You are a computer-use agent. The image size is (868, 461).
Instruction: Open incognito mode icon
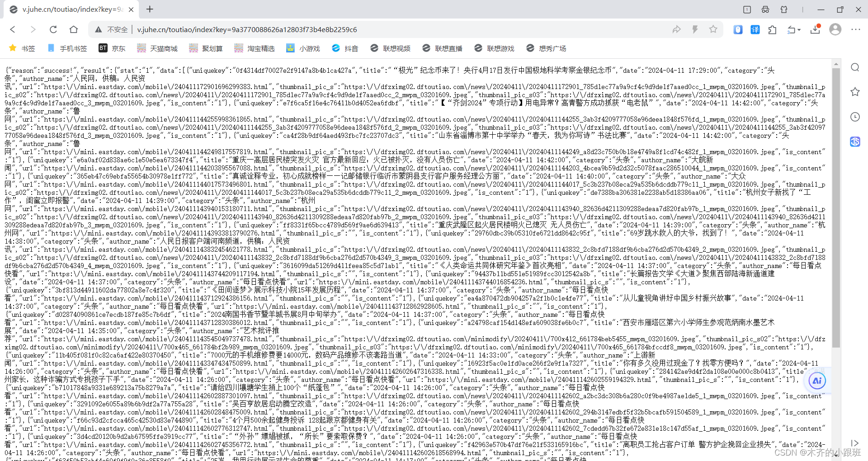pos(765,9)
